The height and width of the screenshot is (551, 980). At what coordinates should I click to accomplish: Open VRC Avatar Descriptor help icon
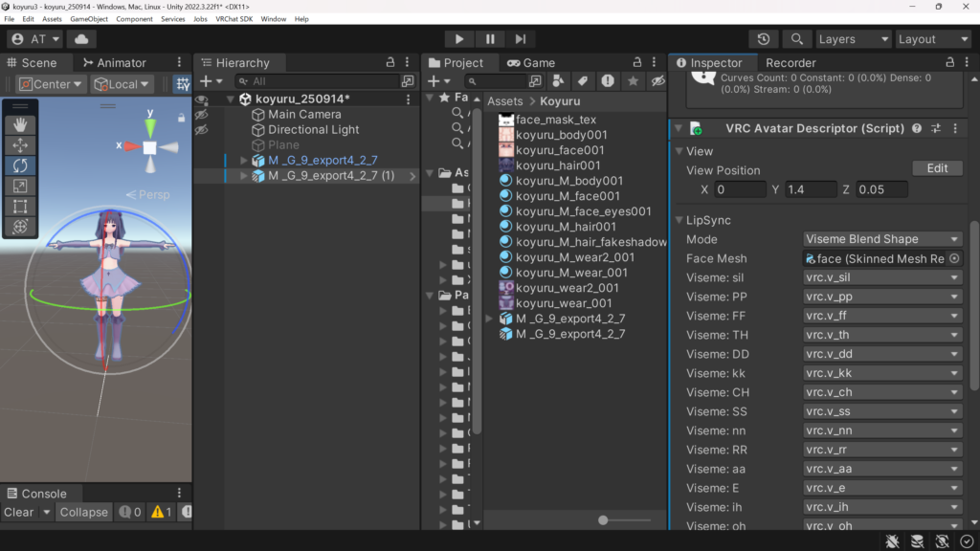point(916,128)
